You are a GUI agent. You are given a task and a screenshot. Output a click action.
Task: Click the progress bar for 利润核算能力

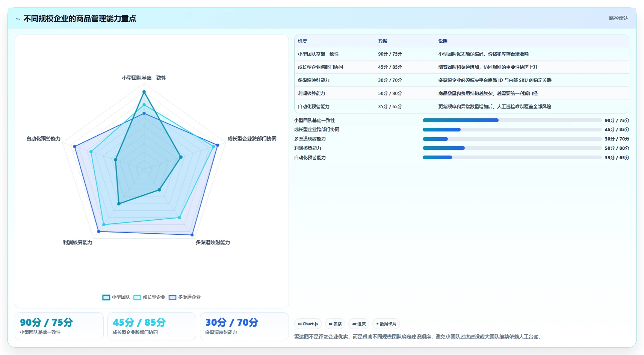[x=512, y=148]
